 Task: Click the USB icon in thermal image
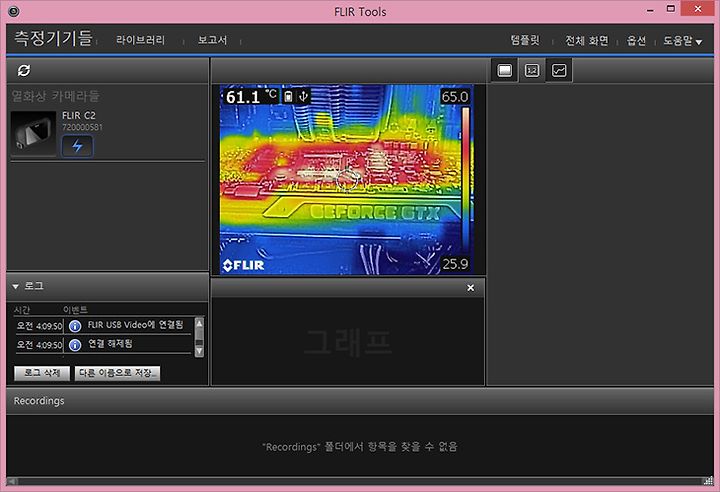point(303,96)
